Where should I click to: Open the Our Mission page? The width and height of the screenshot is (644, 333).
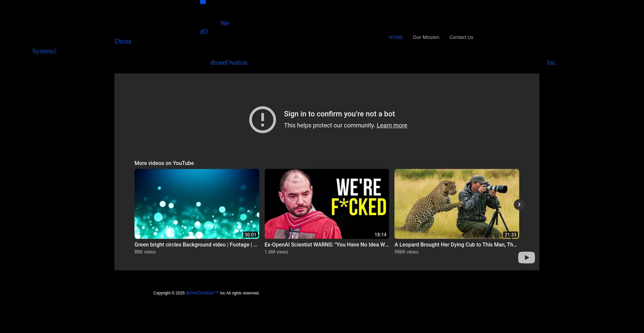pyautogui.click(x=426, y=37)
